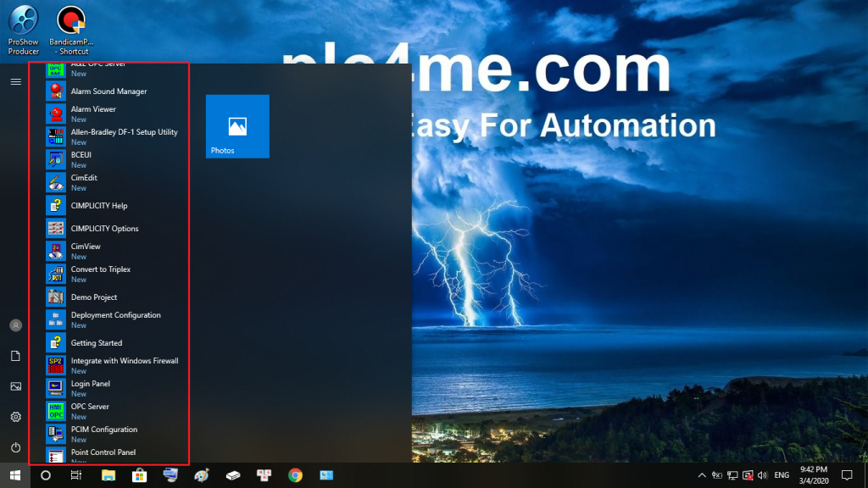868x488 pixels.
Task: Open Settings gear in Start sidebar
Action: [x=15, y=417]
